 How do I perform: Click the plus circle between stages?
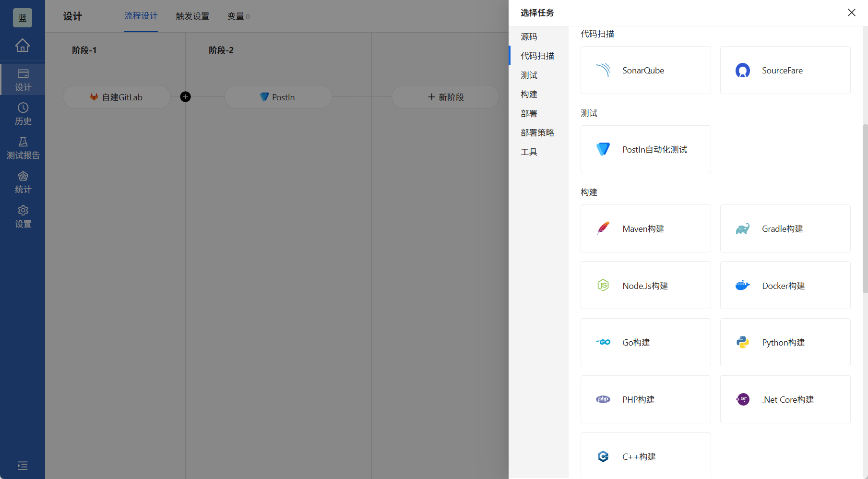tap(185, 97)
